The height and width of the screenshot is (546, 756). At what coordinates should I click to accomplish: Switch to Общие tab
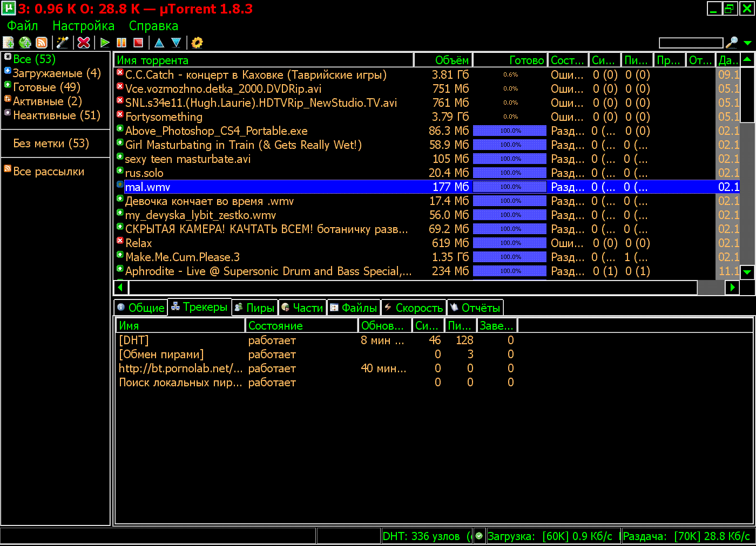tap(140, 308)
